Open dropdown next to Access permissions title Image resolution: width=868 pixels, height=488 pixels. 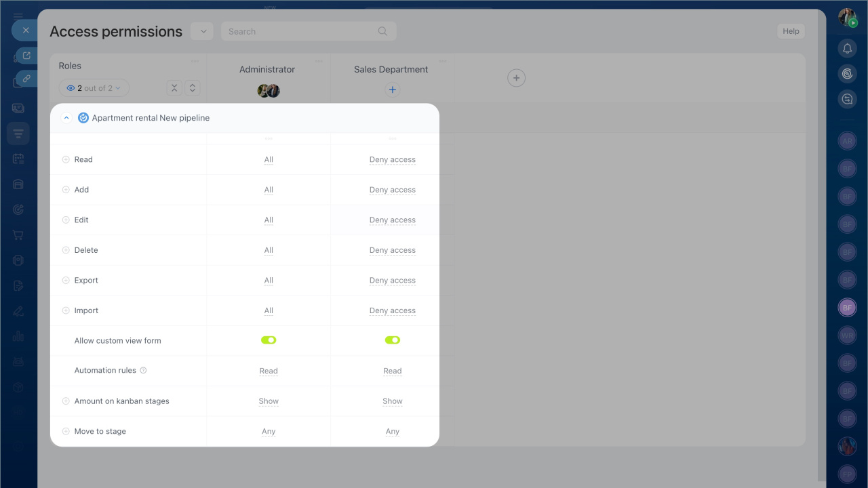(202, 31)
